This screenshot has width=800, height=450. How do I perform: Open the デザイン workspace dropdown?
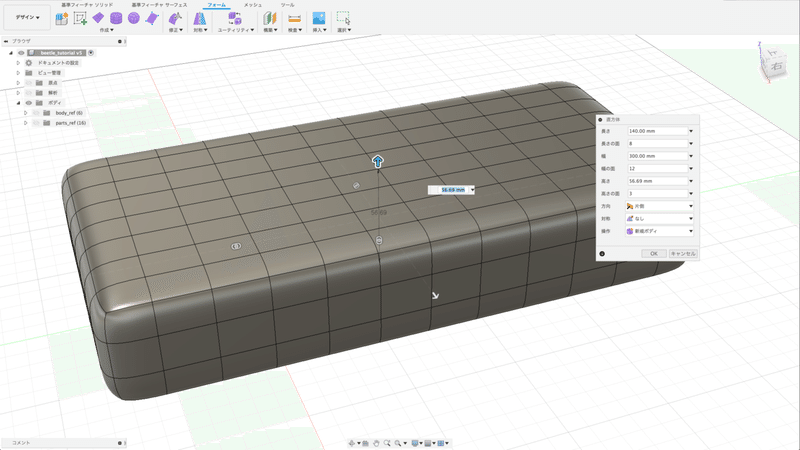(x=27, y=18)
